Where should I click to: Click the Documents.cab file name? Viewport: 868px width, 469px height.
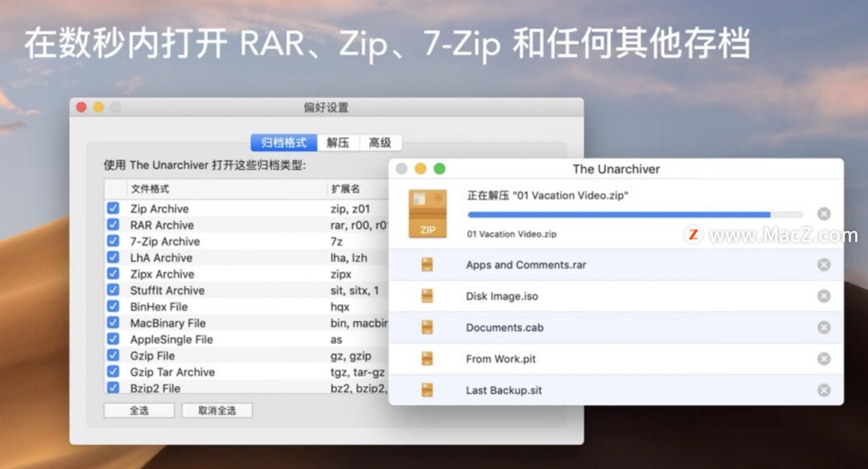(504, 327)
